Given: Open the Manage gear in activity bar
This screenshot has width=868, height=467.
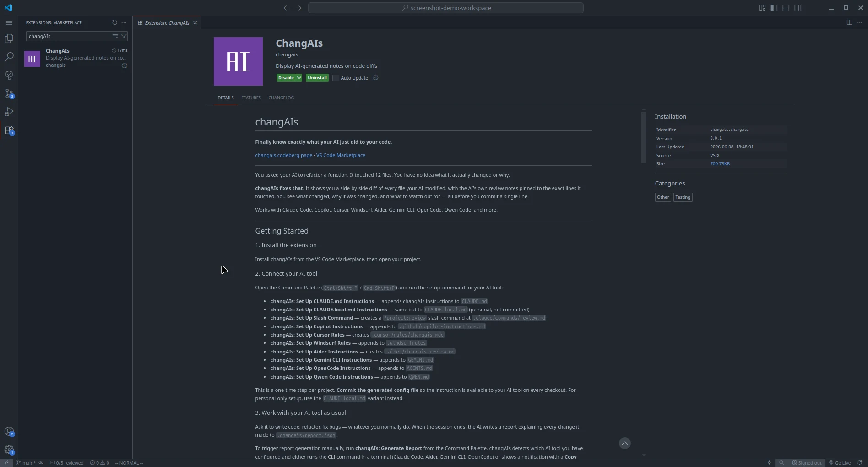Looking at the screenshot, I should tap(9, 450).
